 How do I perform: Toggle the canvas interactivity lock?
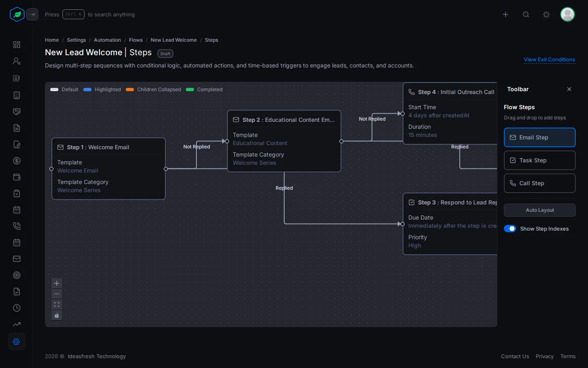pyautogui.click(x=57, y=315)
